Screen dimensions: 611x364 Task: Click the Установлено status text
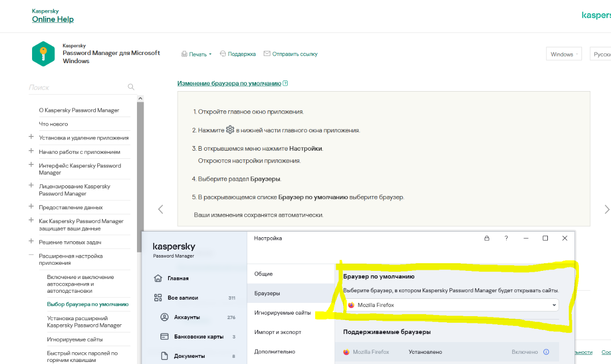tap(425, 352)
